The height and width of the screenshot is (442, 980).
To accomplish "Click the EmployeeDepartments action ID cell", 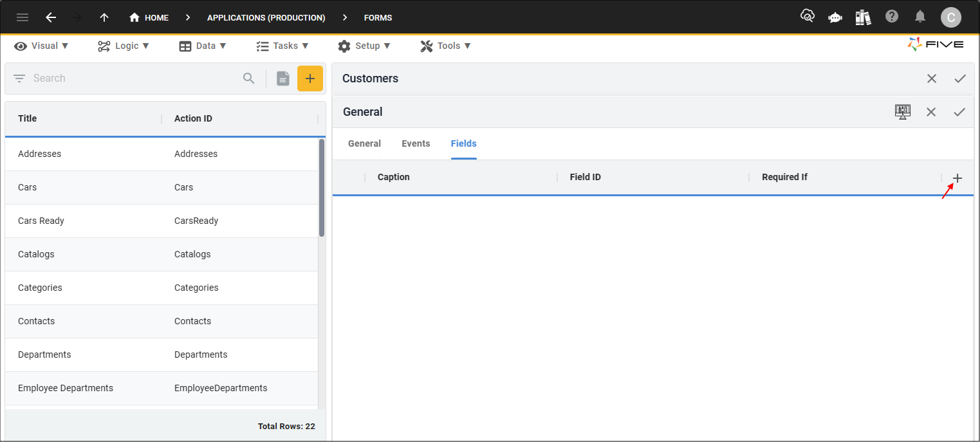I will click(x=221, y=388).
